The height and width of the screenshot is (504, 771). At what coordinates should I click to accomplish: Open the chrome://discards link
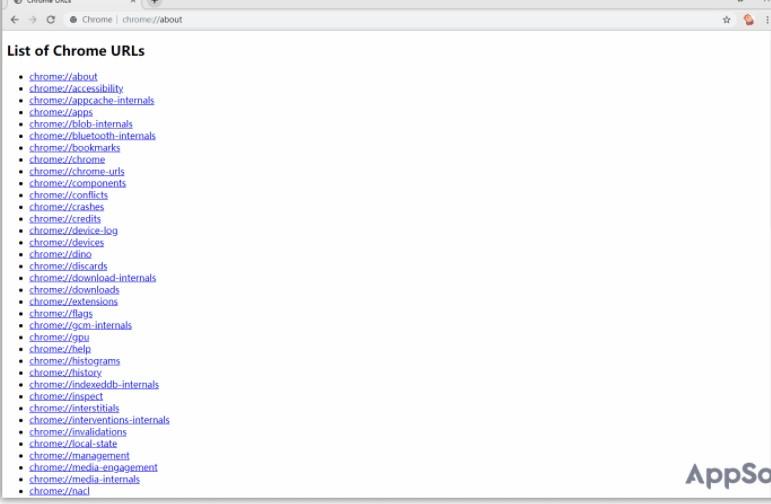[68, 266]
